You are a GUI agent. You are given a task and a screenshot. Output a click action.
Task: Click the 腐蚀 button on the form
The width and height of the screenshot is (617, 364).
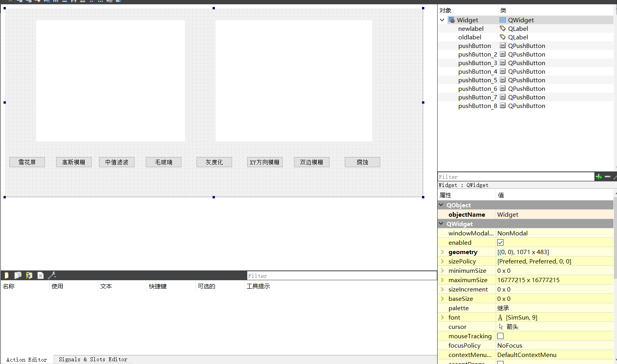point(362,162)
